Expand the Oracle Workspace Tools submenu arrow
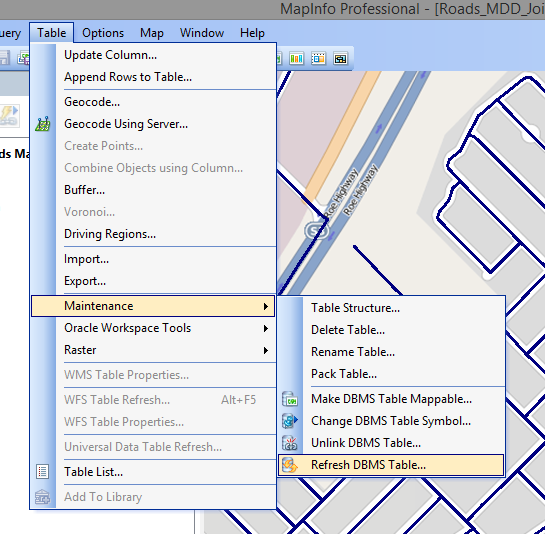The image size is (545, 534). (x=266, y=328)
